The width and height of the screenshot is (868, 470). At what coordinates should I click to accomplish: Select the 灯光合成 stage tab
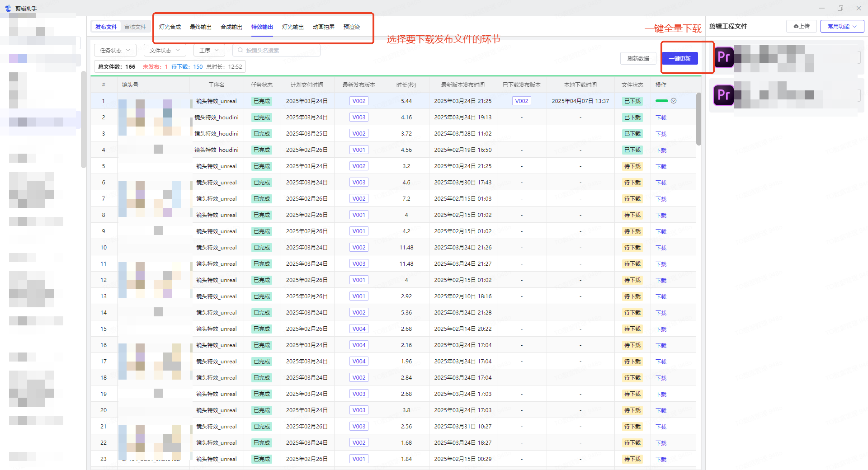point(170,27)
